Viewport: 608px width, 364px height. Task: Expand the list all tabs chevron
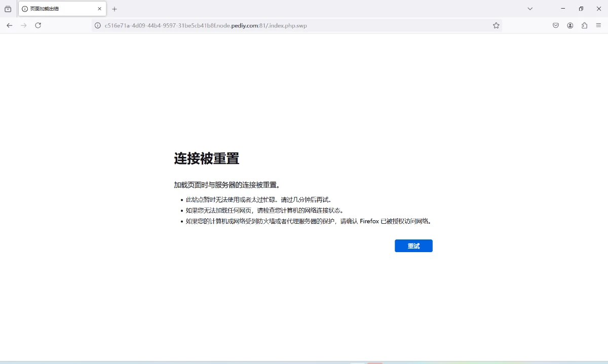click(x=530, y=9)
